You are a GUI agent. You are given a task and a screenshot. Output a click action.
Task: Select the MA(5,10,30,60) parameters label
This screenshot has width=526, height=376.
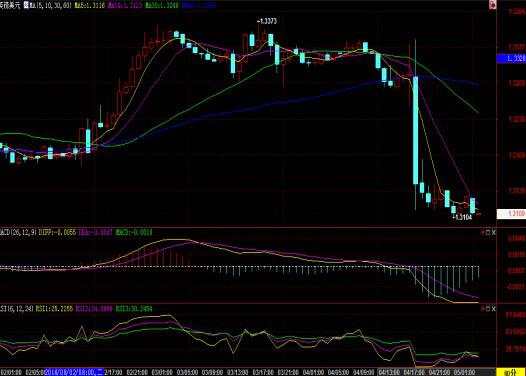(51, 5)
